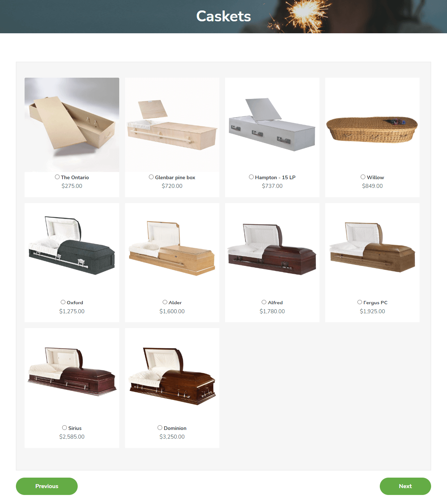Click the Glenbar pine box photo
Screen dimensions: 447x504
[172, 125]
